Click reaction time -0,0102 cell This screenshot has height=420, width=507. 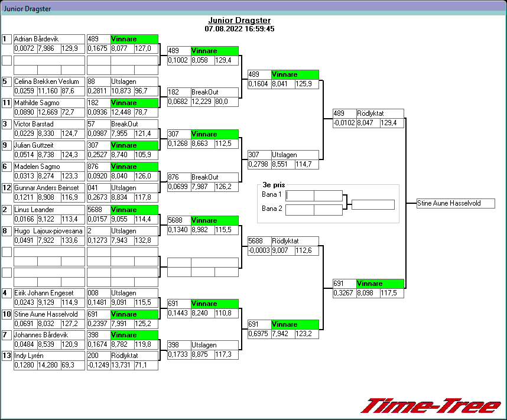pyautogui.click(x=344, y=123)
